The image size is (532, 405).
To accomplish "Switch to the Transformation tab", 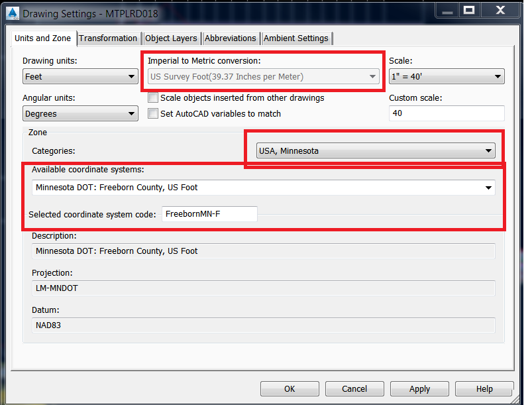I will 108,38.
